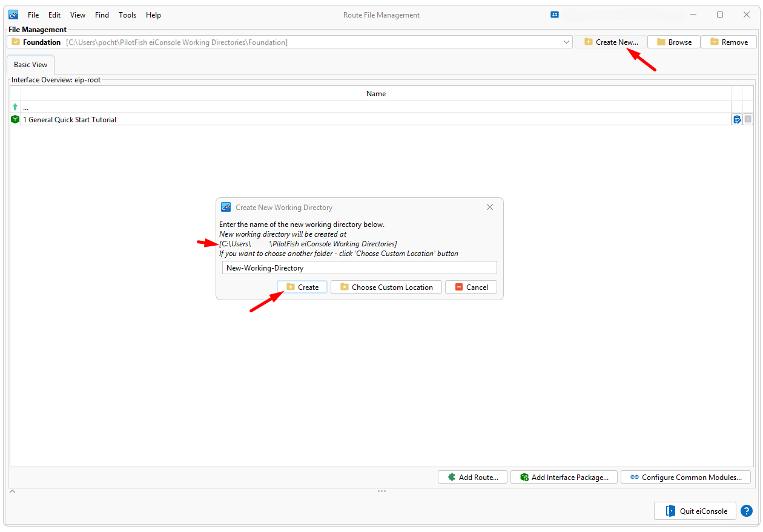The height and width of the screenshot is (532, 763).
Task: Click the blue help question mark icon
Action: (x=747, y=511)
